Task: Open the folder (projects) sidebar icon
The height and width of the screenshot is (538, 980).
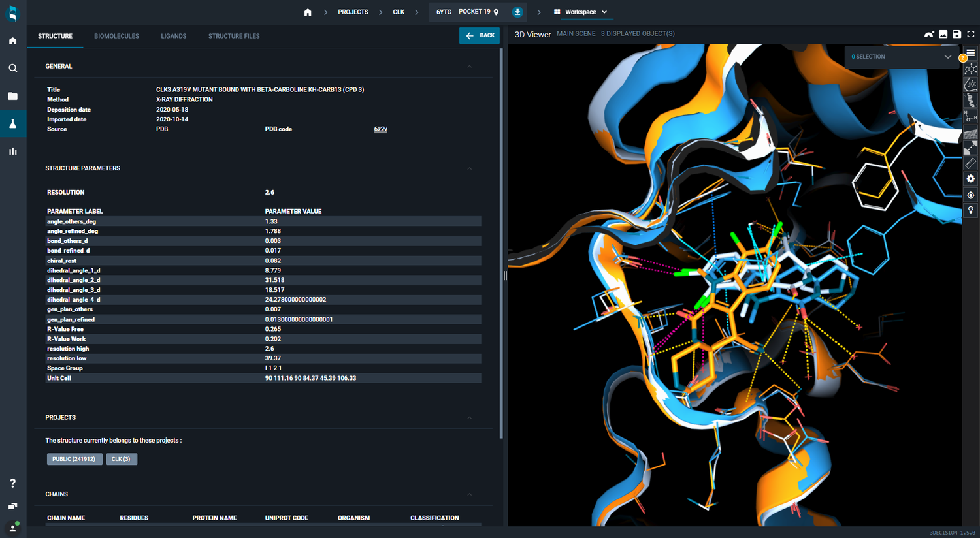Action: 12,96
